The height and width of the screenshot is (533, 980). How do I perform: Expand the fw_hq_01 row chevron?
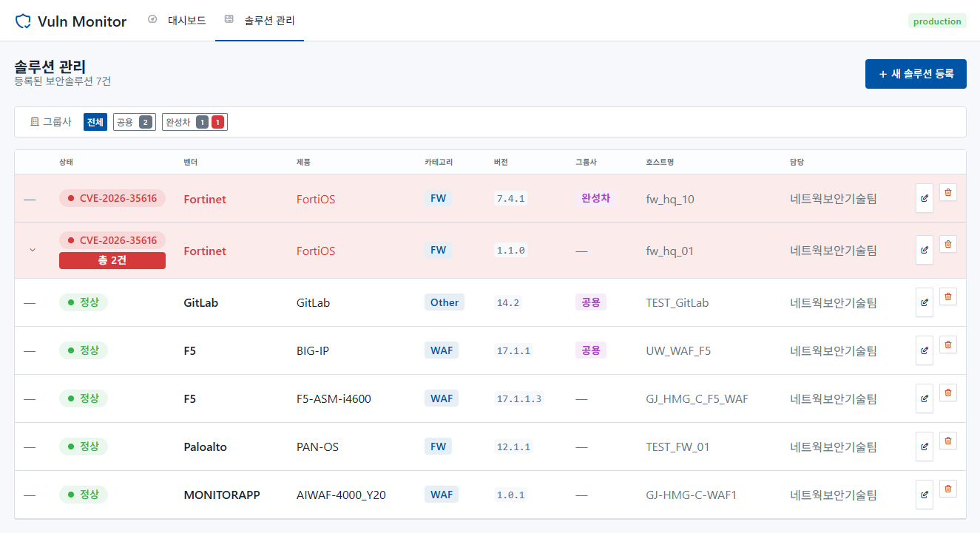[32, 250]
